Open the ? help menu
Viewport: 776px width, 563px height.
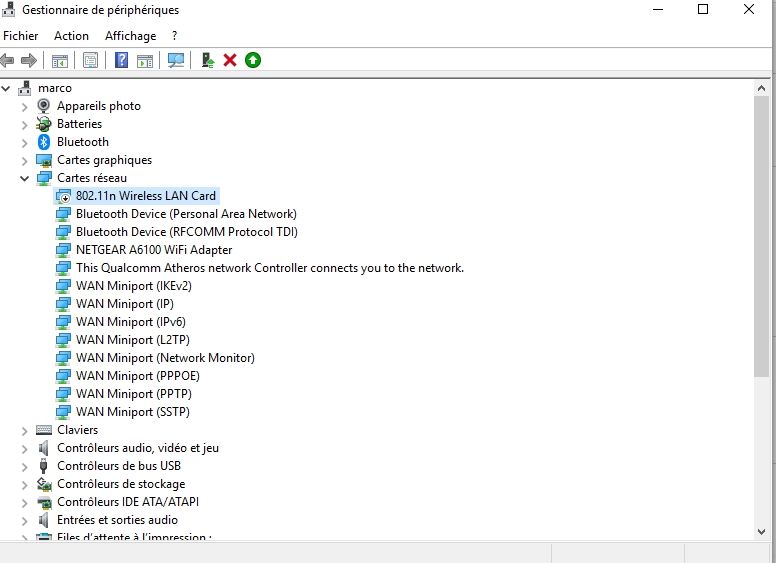174,36
